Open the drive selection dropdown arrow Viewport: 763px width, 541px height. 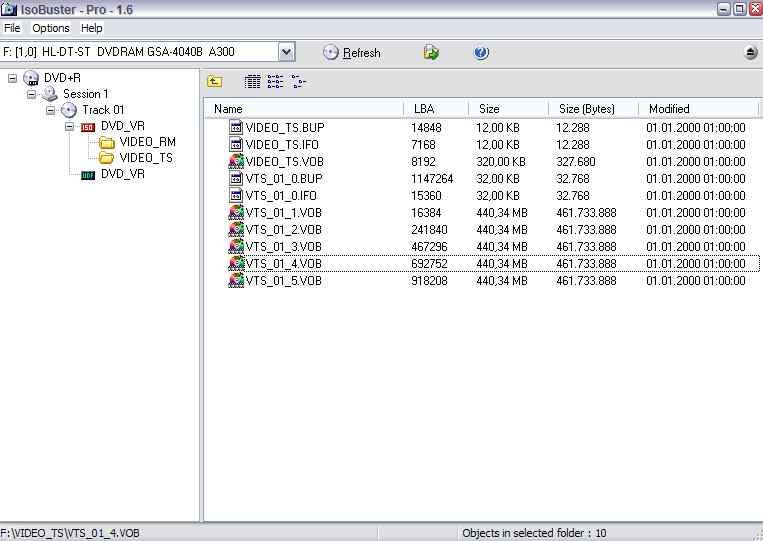coord(287,52)
